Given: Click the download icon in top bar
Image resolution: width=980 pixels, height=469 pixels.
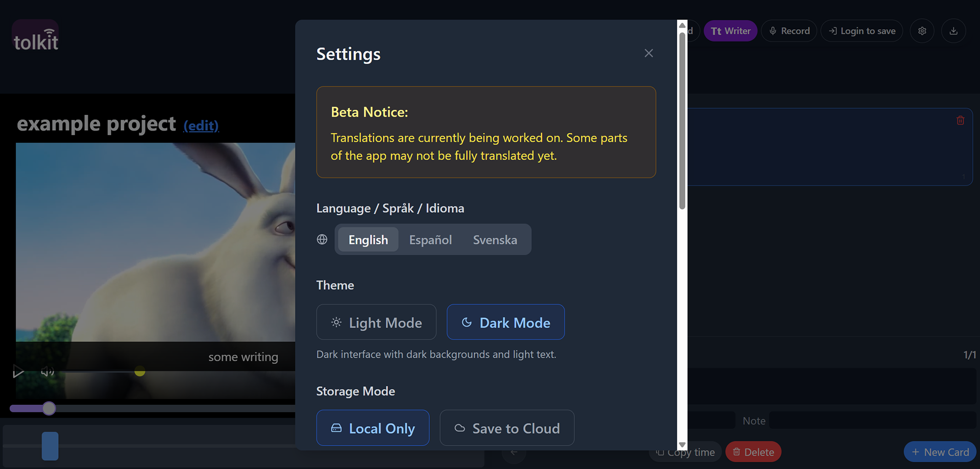Looking at the screenshot, I should (x=953, y=31).
